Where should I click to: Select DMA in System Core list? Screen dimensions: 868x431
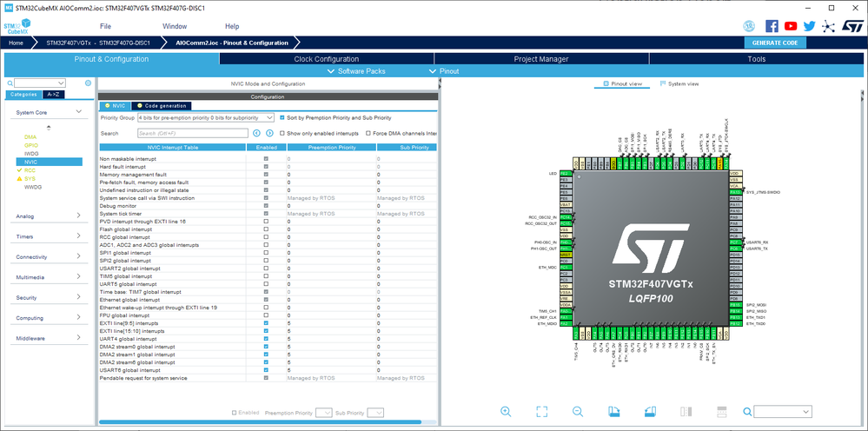[x=30, y=136]
